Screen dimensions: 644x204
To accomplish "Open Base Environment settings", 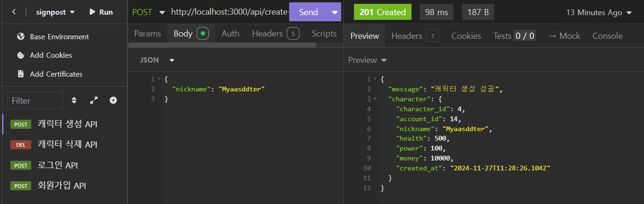I will 60,36.
